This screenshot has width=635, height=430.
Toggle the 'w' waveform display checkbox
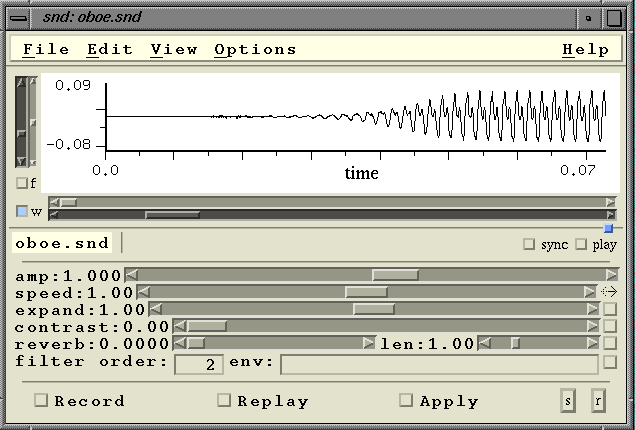pos(22,211)
